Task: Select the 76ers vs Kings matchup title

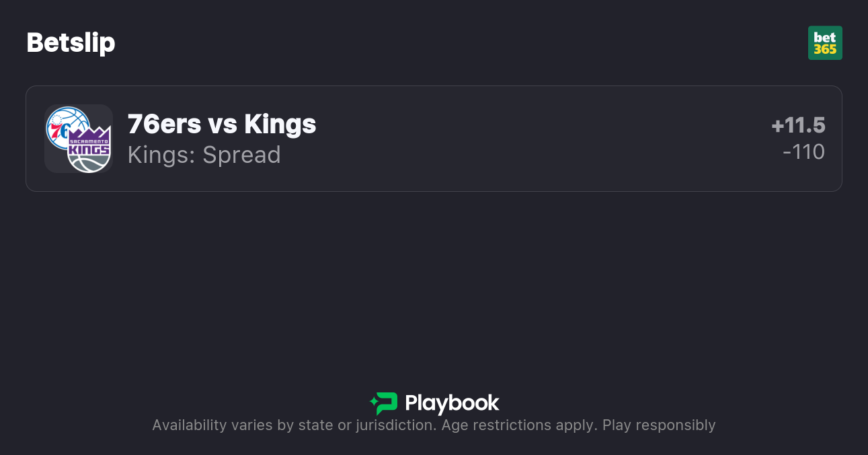Action: tap(222, 125)
